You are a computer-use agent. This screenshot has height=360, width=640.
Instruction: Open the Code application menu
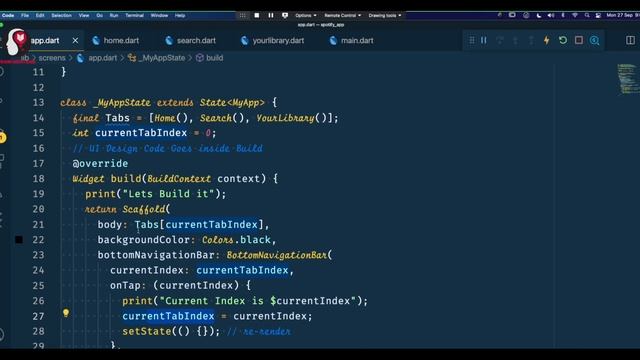coord(8,16)
